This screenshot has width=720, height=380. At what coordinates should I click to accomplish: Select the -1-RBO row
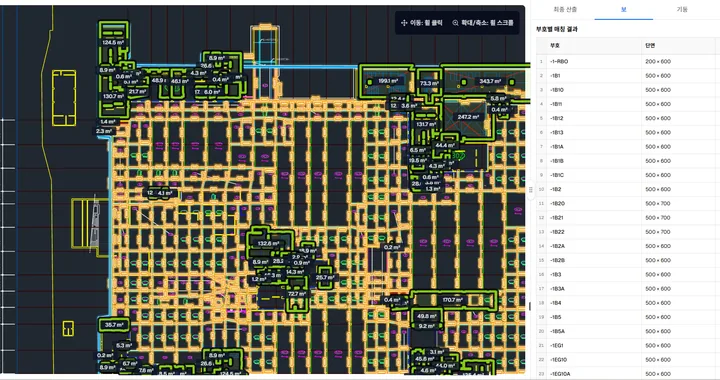[x=628, y=61]
